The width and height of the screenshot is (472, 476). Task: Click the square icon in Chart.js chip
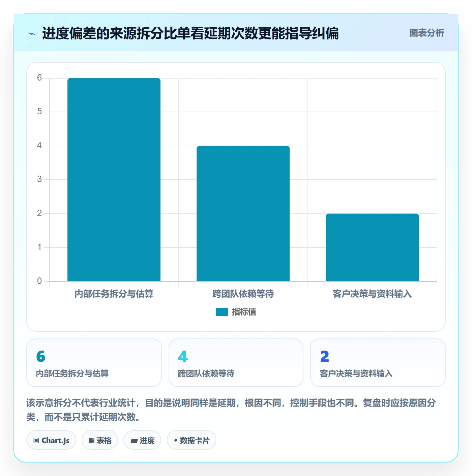pos(36,441)
